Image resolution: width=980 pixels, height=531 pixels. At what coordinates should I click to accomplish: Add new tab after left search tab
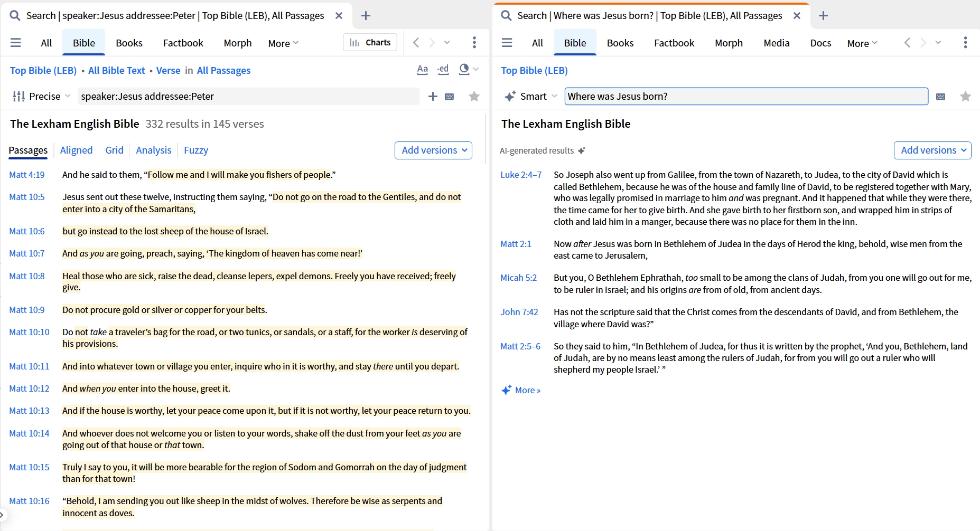tap(366, 16)
